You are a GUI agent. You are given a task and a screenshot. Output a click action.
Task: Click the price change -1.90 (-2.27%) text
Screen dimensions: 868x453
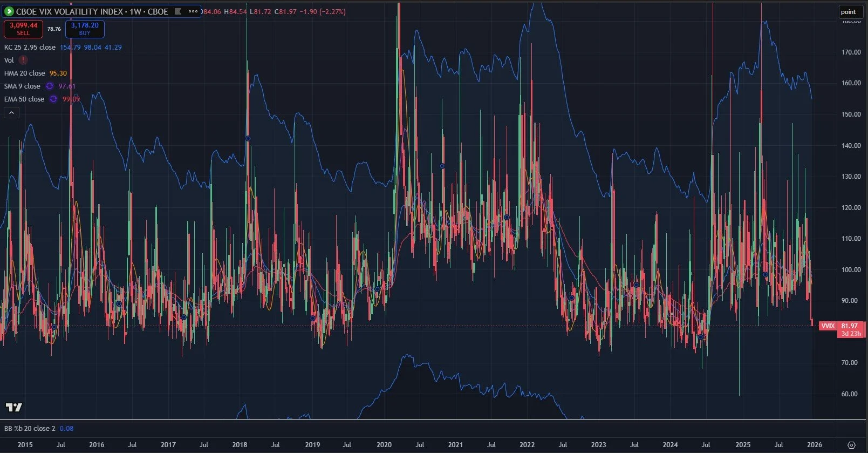point(322,11)
